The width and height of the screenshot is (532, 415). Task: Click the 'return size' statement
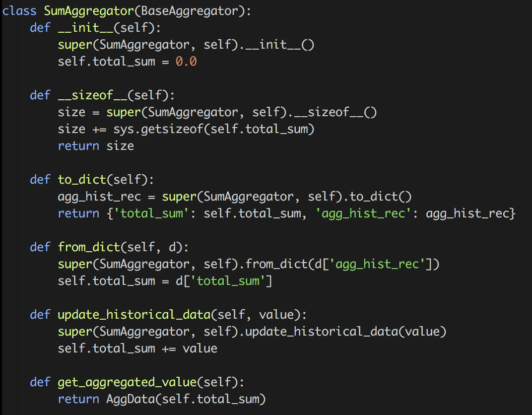tap(96, 146)
